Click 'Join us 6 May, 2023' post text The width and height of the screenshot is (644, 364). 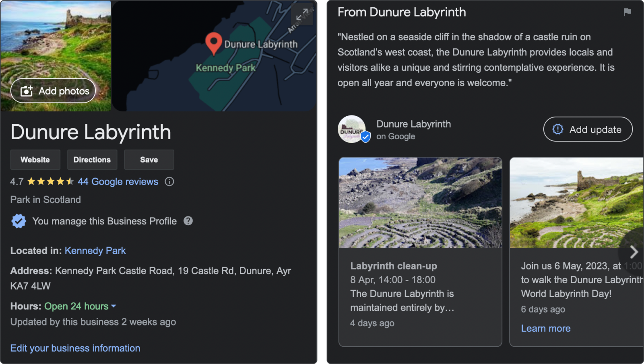(x=582, y=280)
